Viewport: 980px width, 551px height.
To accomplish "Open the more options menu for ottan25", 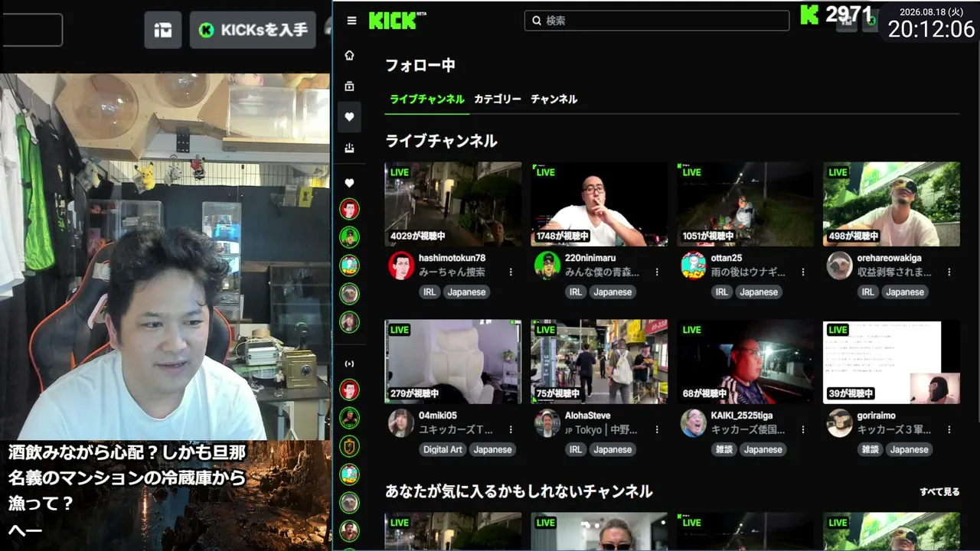I will click(x=803, y=272).
